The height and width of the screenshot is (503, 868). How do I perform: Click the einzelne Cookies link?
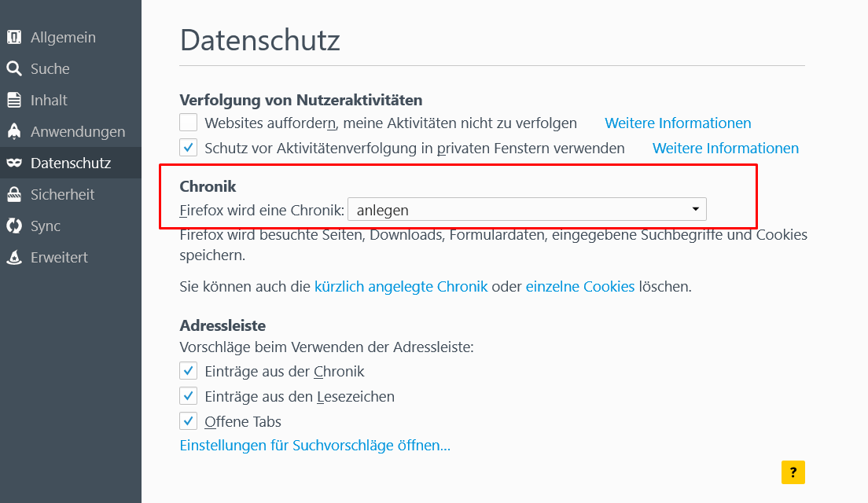[580, 286]
